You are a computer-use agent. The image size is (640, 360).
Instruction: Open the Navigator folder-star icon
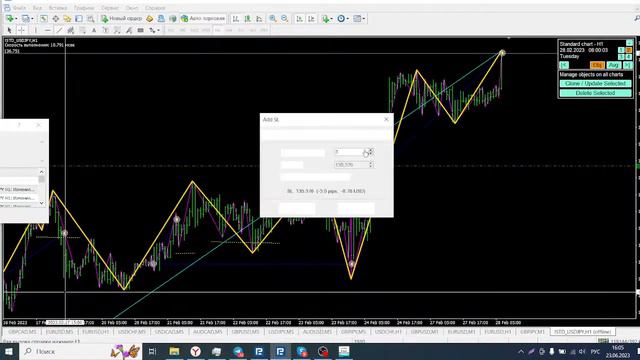click(67, 18)
